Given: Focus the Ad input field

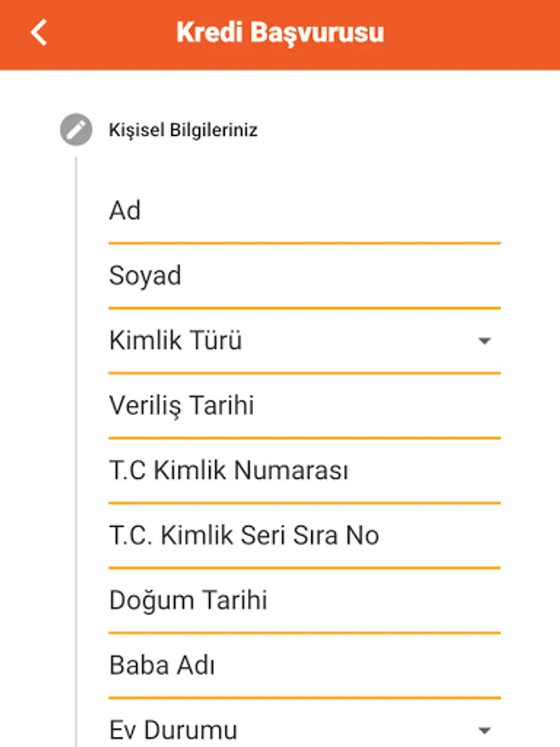Looking at the screenshot, I should pos(304,212).
